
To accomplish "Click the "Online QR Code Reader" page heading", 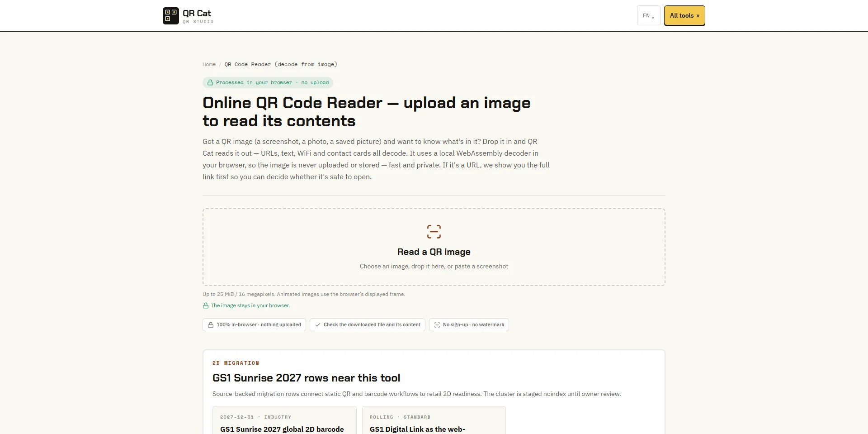I will click(367, 112).
